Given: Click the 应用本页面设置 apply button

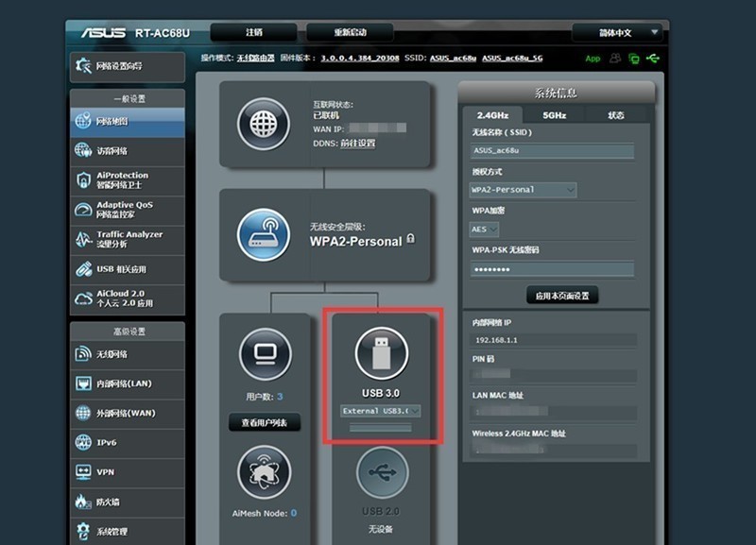Looking at the screenshot, I should (562, 296).
